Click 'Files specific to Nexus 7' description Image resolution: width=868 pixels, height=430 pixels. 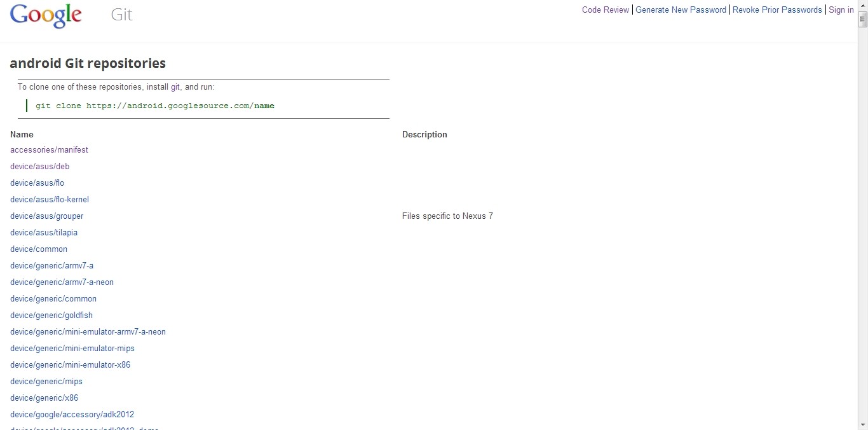(447, 216)
